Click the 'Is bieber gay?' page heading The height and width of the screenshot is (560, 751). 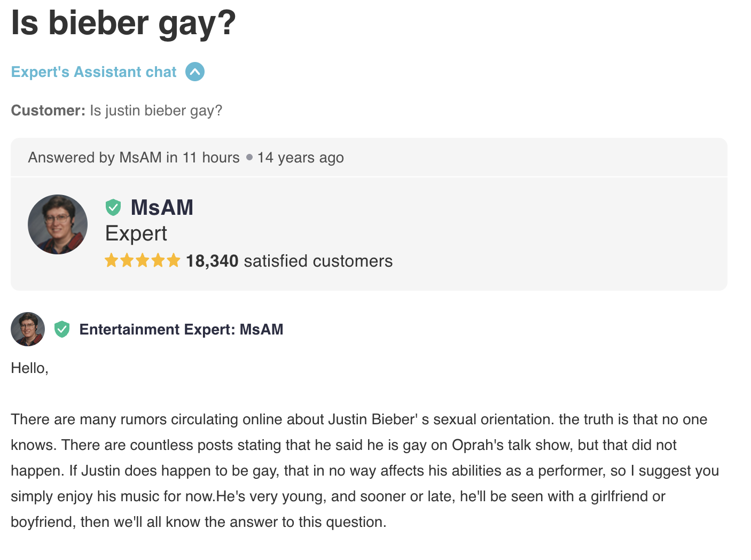click(x=123, y=24)
